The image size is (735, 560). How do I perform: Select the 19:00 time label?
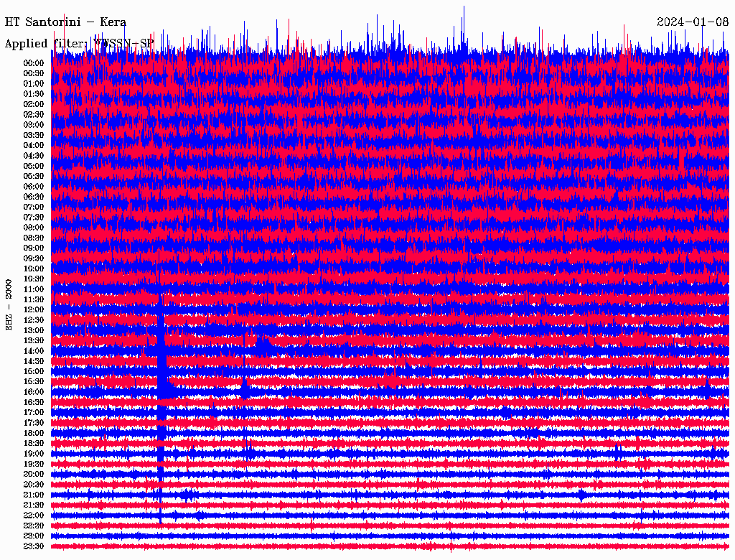(34, 454)
